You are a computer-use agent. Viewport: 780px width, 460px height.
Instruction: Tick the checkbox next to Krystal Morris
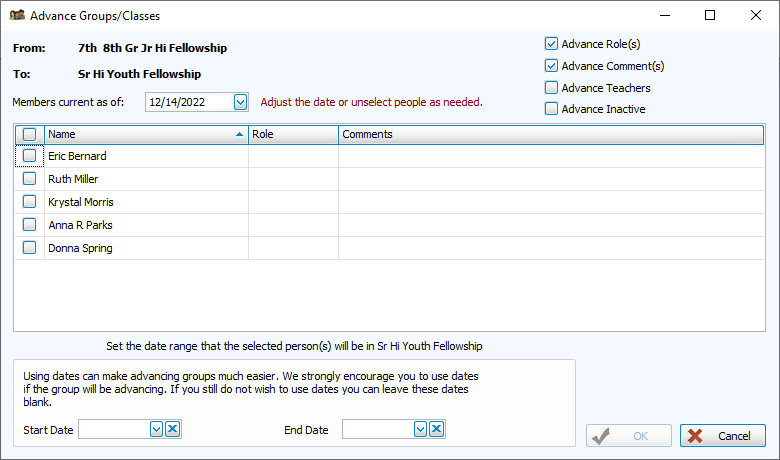pos(29,202)
